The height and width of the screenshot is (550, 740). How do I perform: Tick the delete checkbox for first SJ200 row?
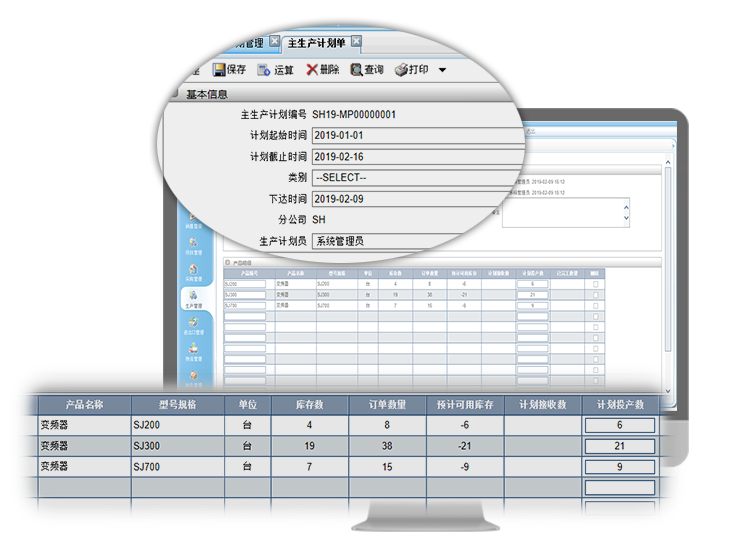tap(596, 284)
